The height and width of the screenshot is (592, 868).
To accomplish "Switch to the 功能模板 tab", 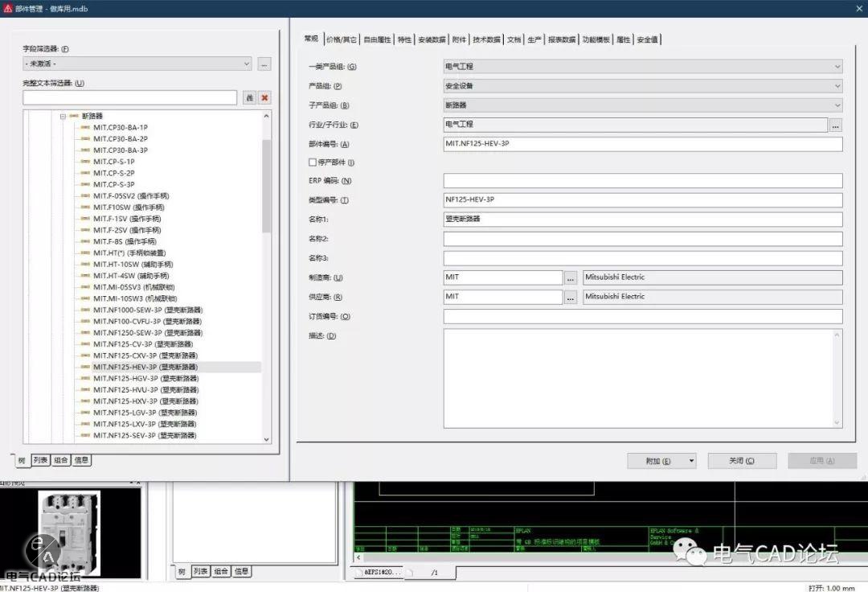I will click(x=596, y=39).
